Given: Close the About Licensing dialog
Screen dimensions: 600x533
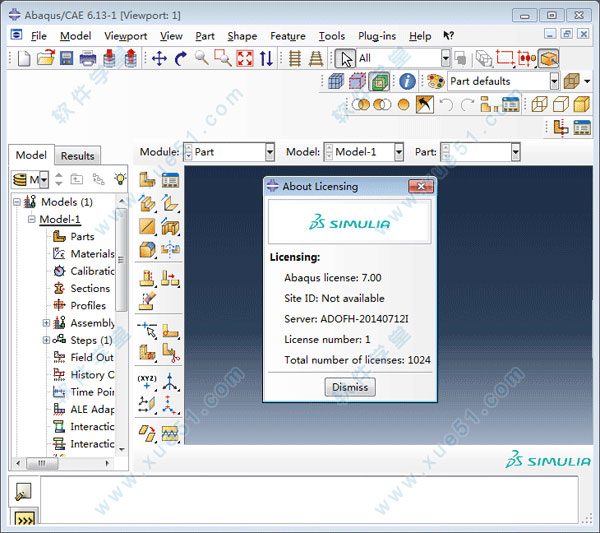Looking at the screenshot, I should (x=421, y=186).
